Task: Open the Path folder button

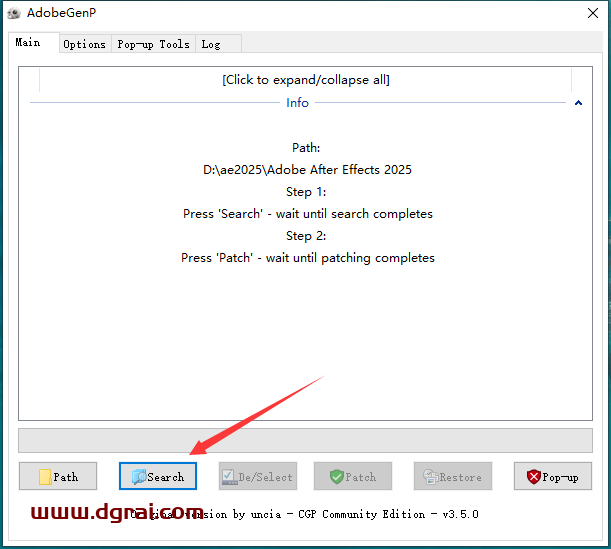Action: click(58, 476)
